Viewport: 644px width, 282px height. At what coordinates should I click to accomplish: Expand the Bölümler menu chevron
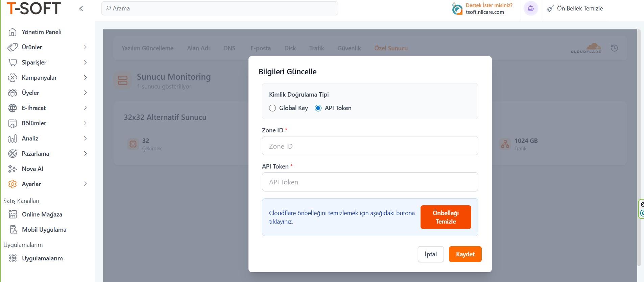(85, 123)
